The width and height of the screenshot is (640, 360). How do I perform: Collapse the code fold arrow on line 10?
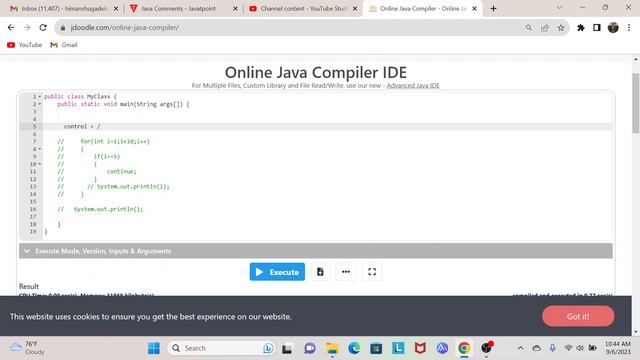(40, 164)
